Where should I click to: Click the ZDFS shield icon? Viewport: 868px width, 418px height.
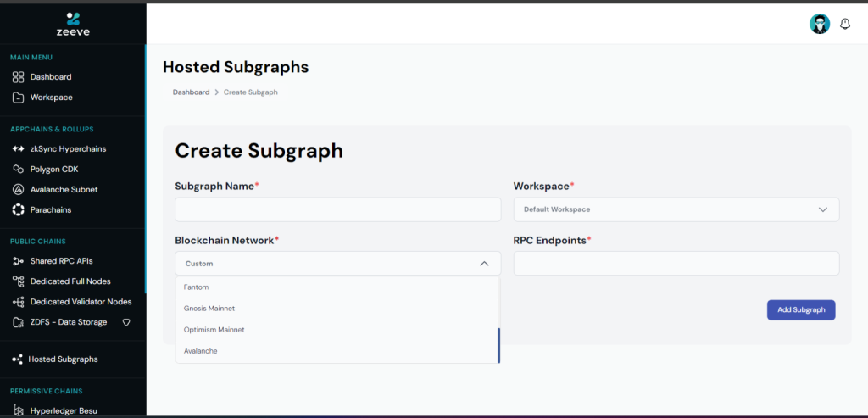126,321
